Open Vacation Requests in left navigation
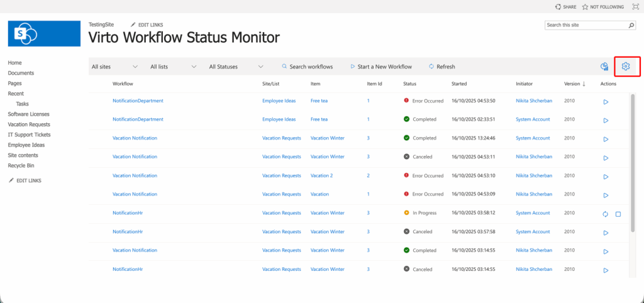The width and height of the screenshot is (644, 303). coord(29,124)
